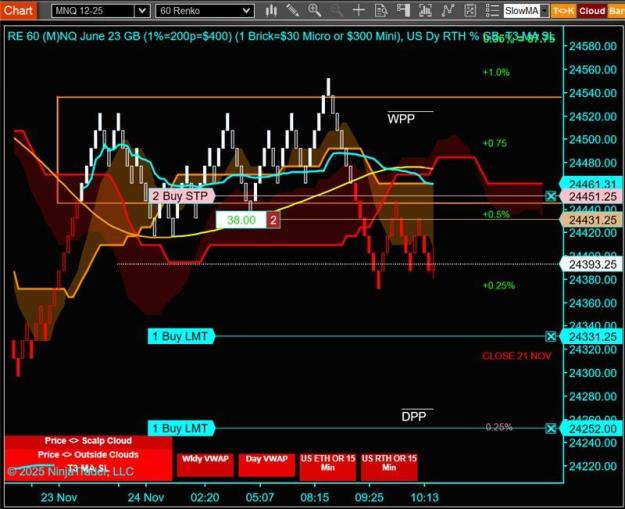Toggle the orange Bar button
The height and width of the screenshot is (509, 625).
coord(616,11)
